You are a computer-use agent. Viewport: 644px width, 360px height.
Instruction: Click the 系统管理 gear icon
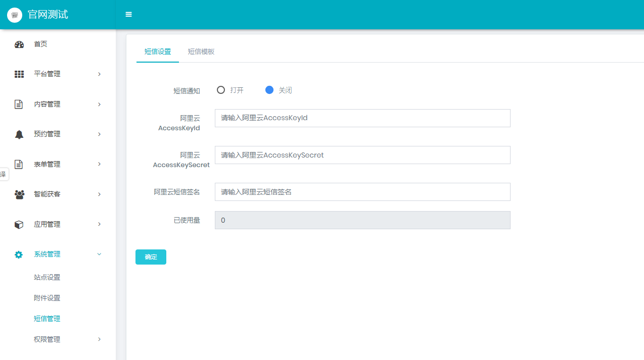click(19, 254)
